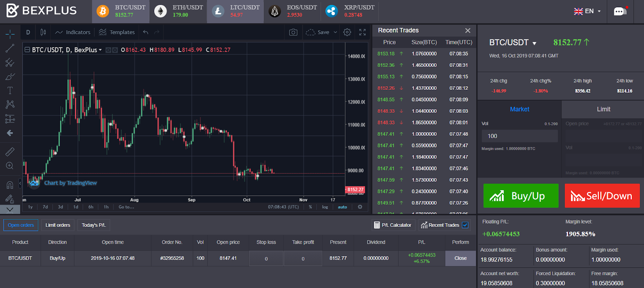Image resolution: width=644 pixels, height=288 pixels.
Task: Select the LTC/USDT ticker tab
Action: coord(235,11)
